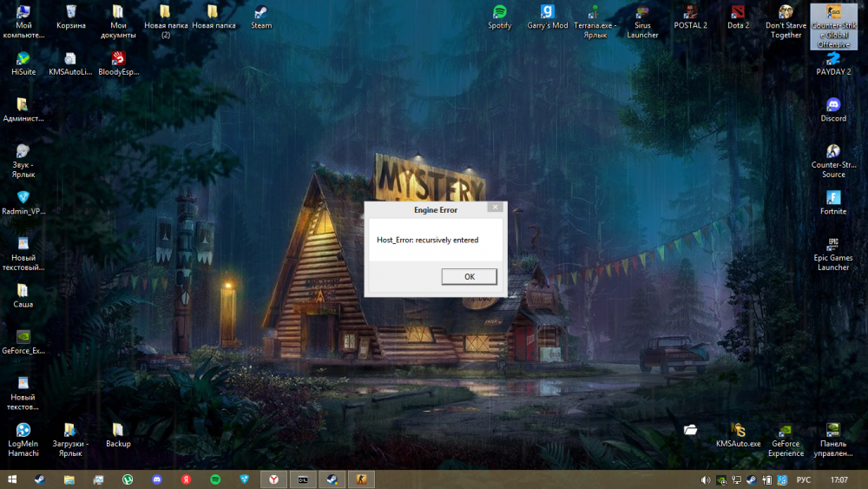Image resolution: width=868 pixels, height=489 pixels.
Task: Switch to Yandex Browser taskbar button
Action: pos(273,479)
